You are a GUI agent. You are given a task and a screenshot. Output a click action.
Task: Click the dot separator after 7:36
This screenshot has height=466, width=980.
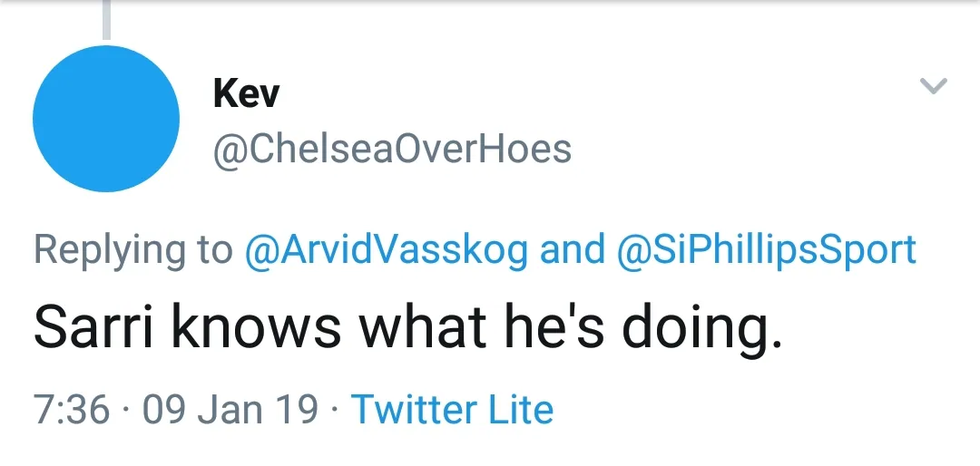pos(126,410)
